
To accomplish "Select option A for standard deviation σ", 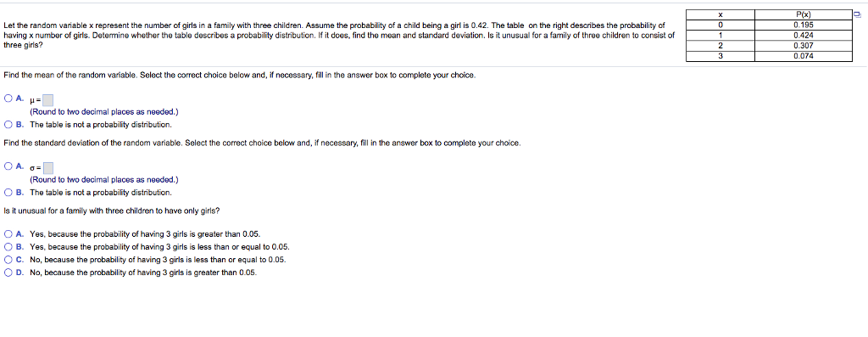I will [x=8, y=166].
